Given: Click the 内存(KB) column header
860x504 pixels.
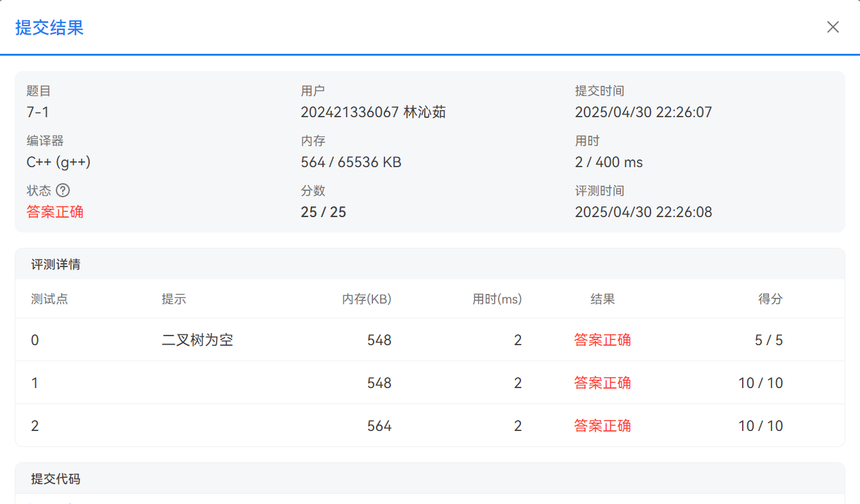Looking at the screenshot, I should coord(367,299).
